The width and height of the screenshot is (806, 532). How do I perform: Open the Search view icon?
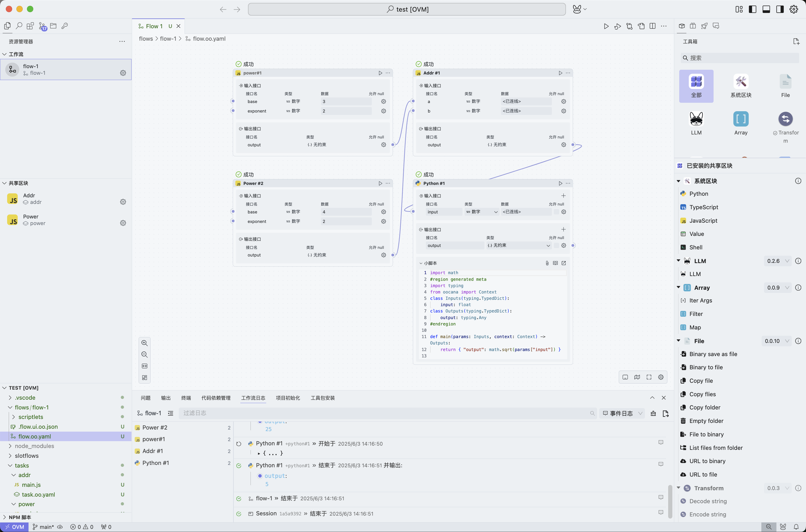click(19, 26)
